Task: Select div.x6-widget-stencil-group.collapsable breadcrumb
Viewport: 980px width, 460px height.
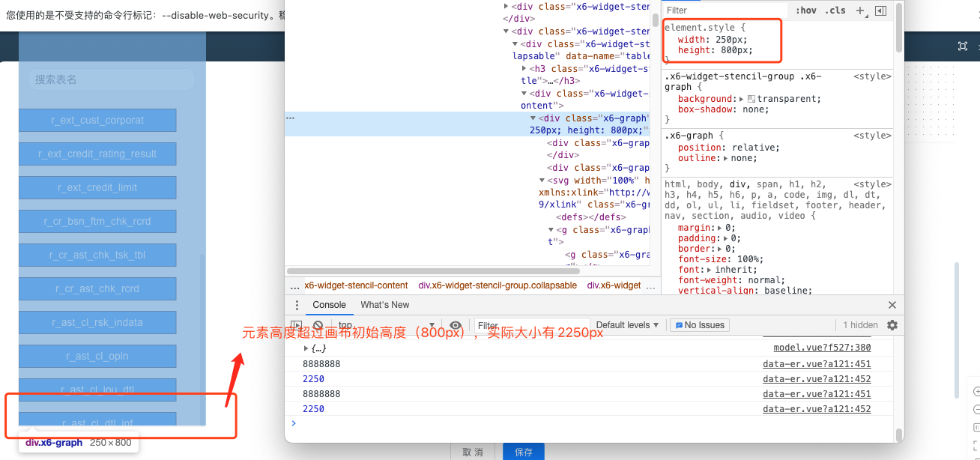Action: click(497, 285)
